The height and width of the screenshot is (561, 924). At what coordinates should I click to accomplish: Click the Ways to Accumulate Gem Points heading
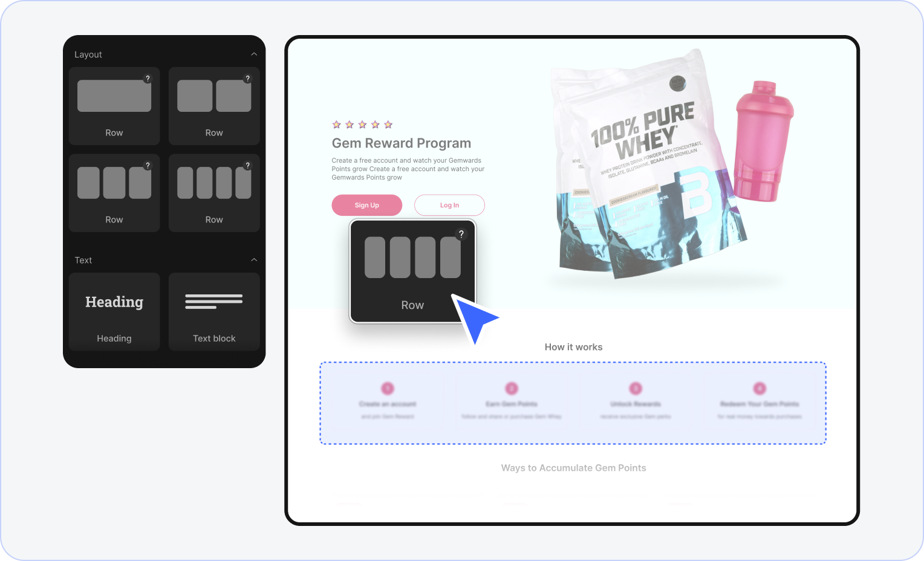(573, 468)
